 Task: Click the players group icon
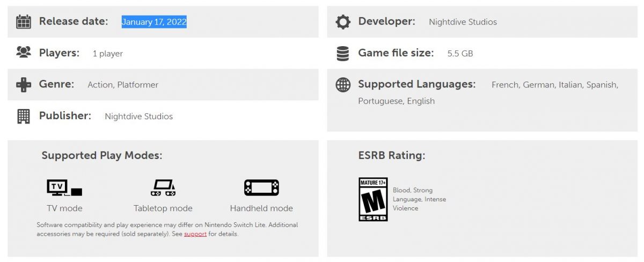pos(24,53)
